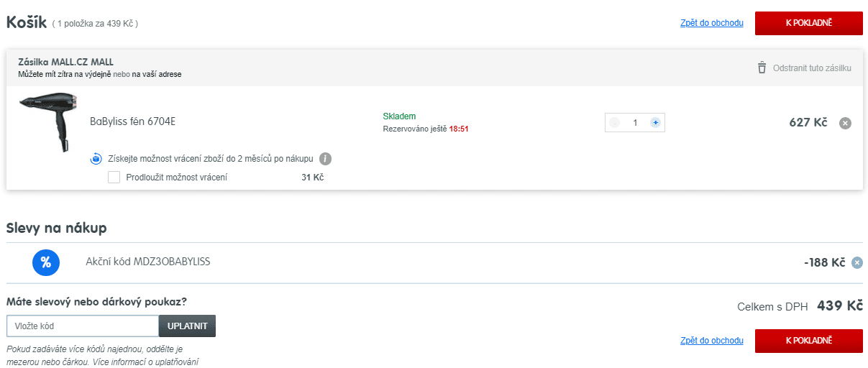The width and height of the screenshot is (868, 368).
Task: Click Odstranit tuto zásilku text
Action: tap(812, 68)
